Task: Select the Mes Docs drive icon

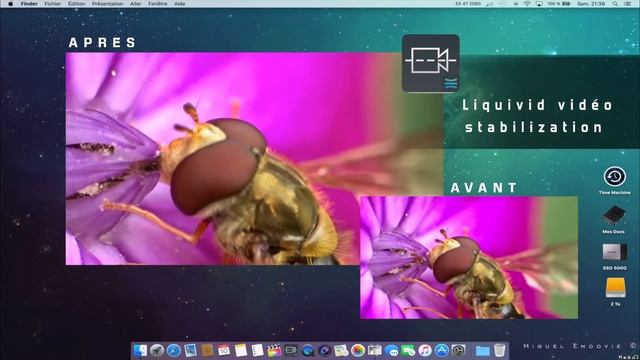Action: pos(613,216)
